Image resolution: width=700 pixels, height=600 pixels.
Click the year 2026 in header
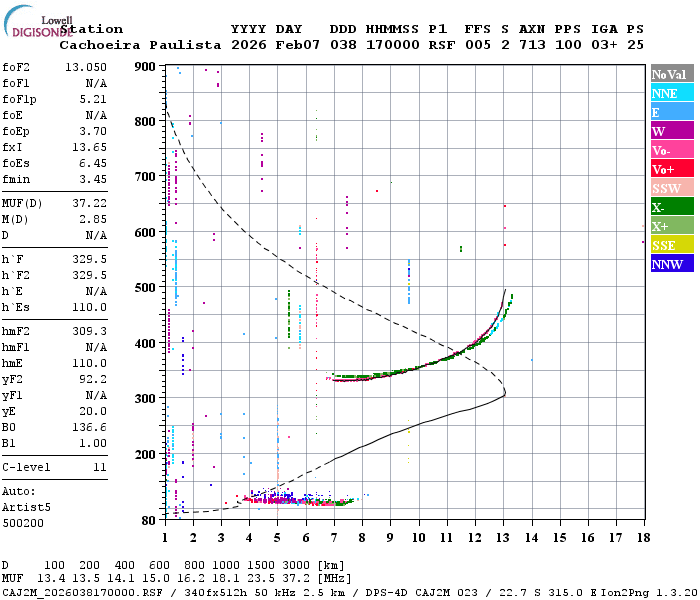tap(249, 45)
